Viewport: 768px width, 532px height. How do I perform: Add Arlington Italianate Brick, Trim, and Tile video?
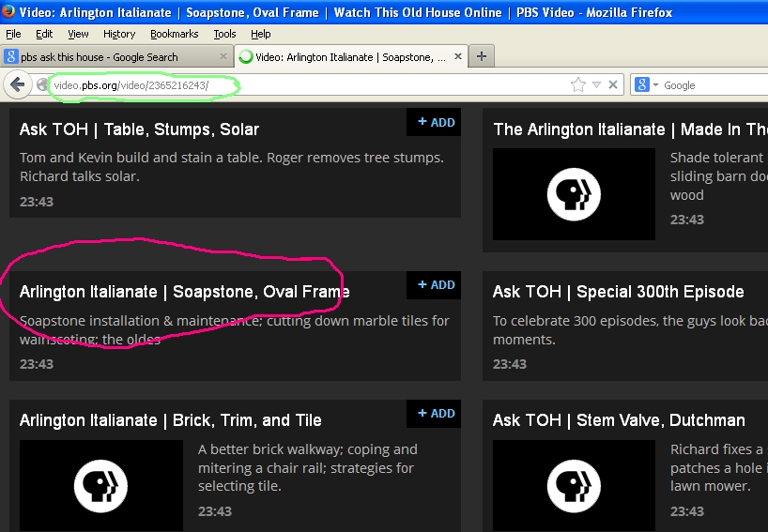pyautogui.click(x=436, y=414)
